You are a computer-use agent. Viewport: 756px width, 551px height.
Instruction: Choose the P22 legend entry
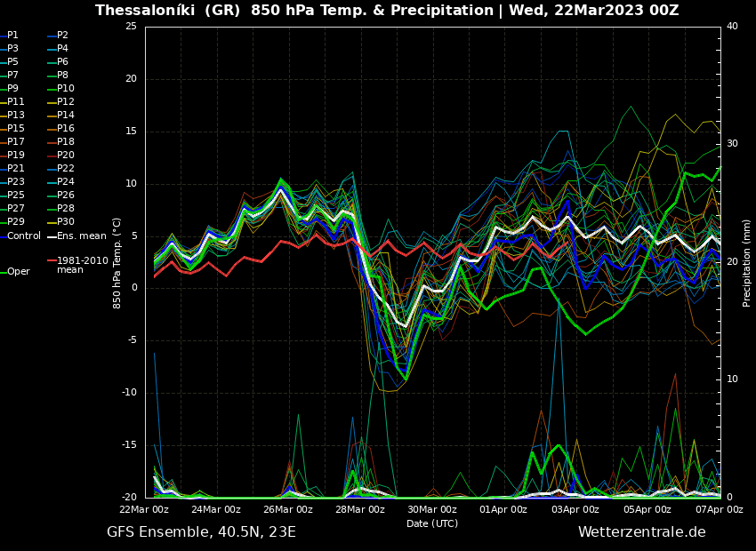[65, 169]
